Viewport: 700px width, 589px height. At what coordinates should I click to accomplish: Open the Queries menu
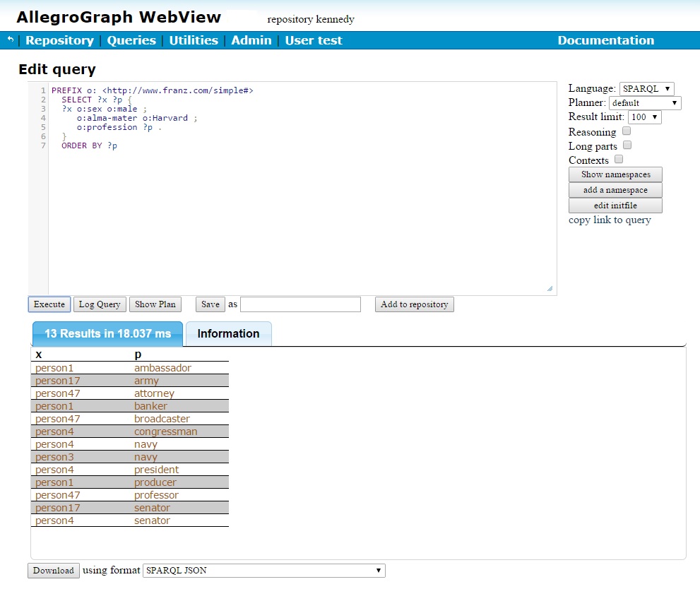(131, 40)
